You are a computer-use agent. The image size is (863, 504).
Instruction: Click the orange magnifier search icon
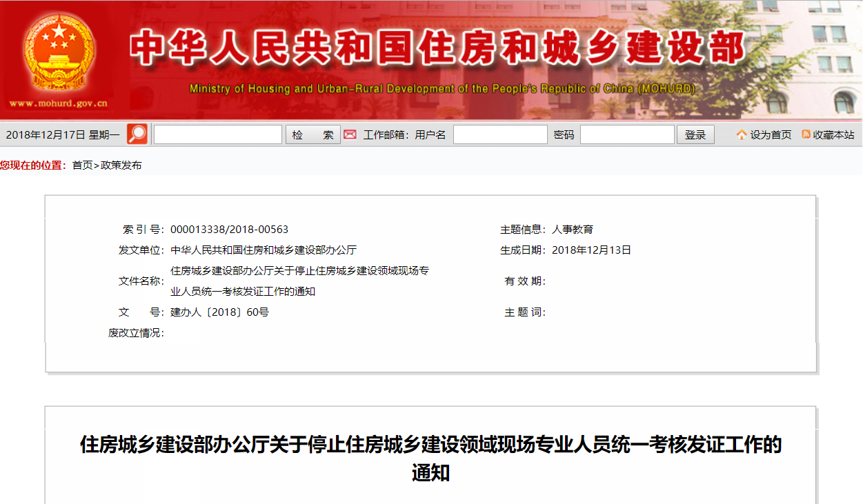(137, 134)
